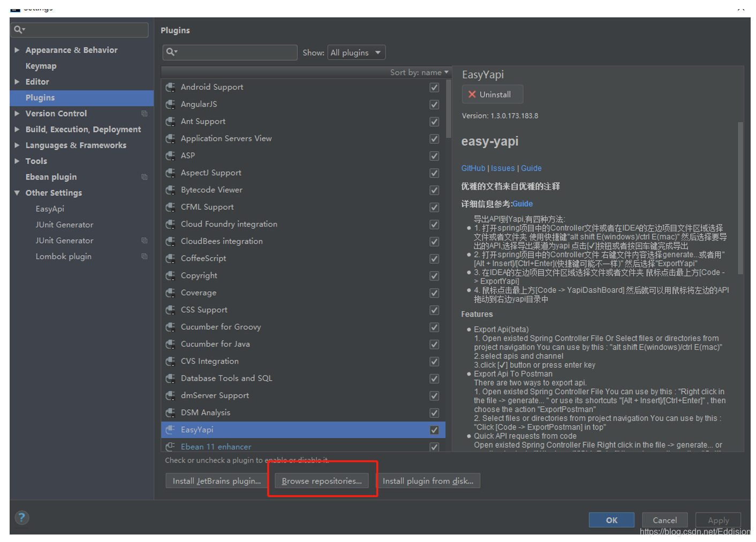The image size is (756, 542).
Task: Click the CSS Support plugin icon
Action: 170,310
